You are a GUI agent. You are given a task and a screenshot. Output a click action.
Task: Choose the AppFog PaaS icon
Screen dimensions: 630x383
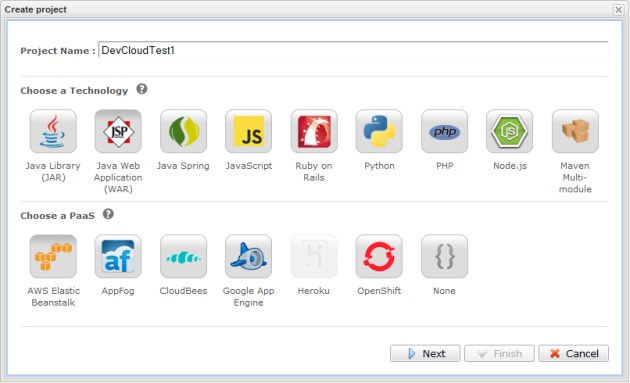(118, 256)
